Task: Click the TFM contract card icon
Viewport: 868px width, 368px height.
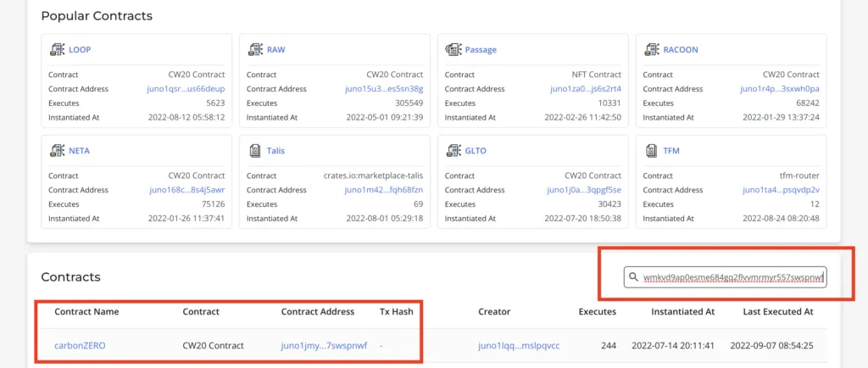Action: click(652, 151)
